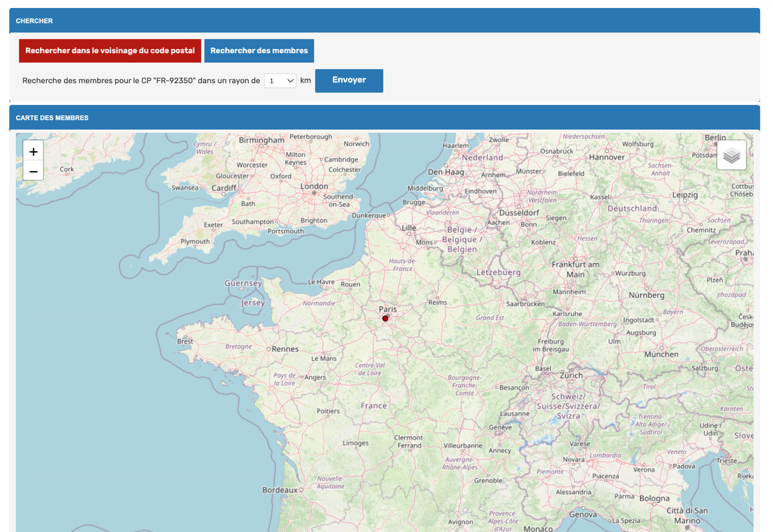The height and width of the screenshot is (532, 773).
Task: Click the Hannover label on the map
Action: pos(607,157)
